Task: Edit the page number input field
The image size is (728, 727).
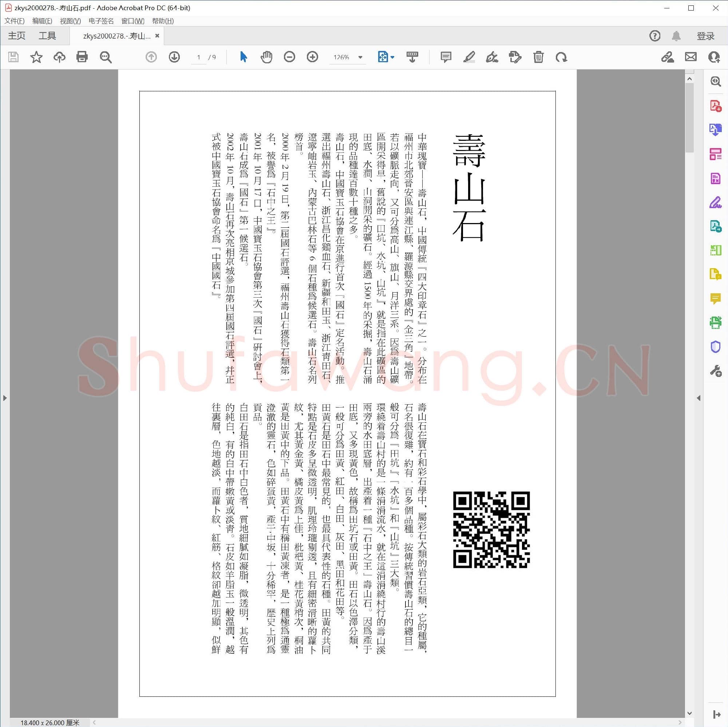Action: (199, 57)
